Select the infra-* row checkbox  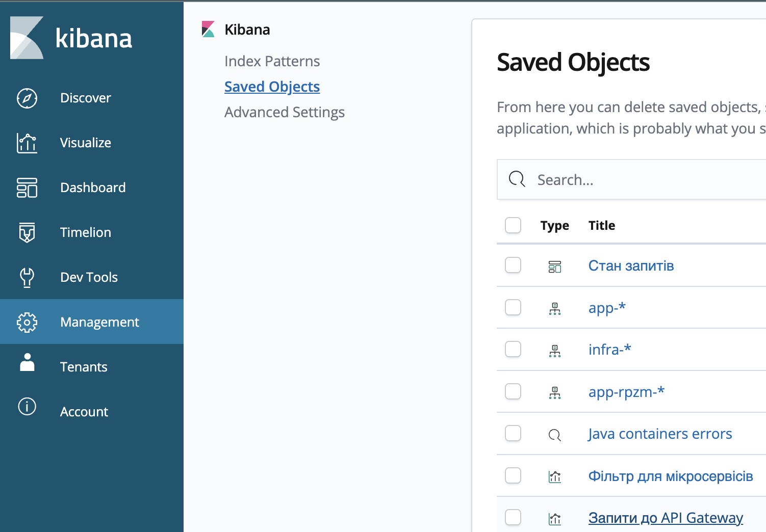(513, 349)
